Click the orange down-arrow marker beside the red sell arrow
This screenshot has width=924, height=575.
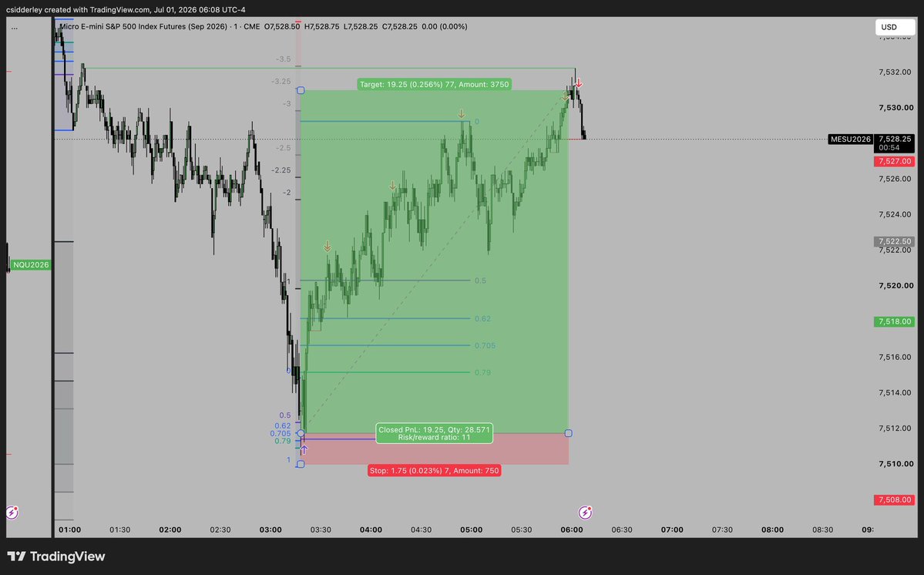click(x=566, y=96)
